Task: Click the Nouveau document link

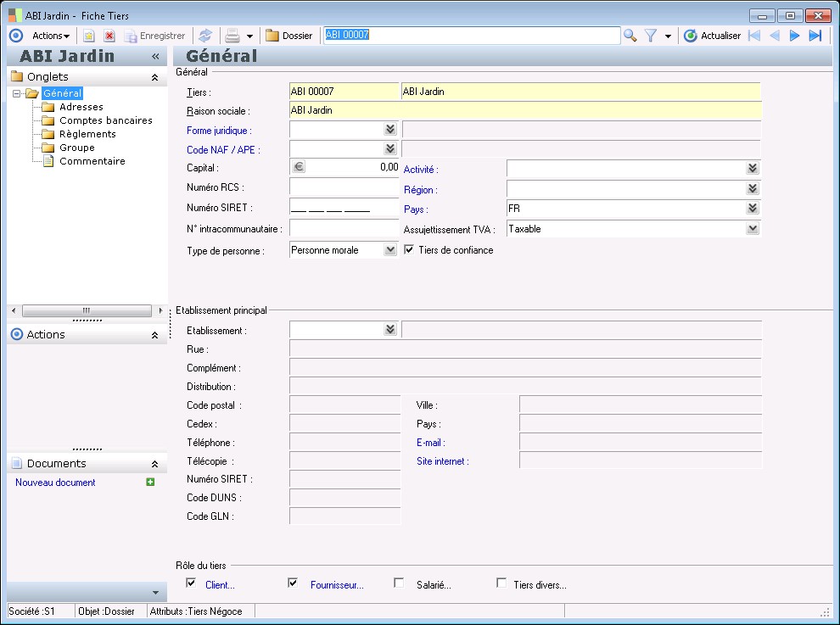Action: (x=55, y=483)
